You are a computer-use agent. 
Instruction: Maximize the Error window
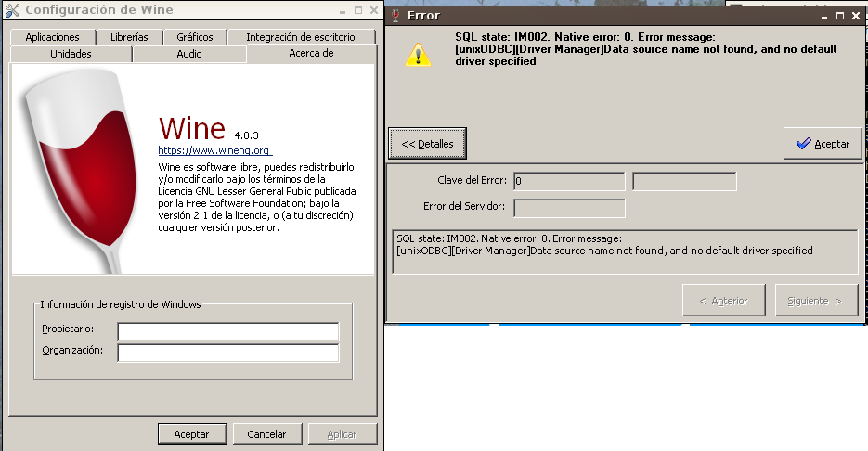click(x=840, y=16)
